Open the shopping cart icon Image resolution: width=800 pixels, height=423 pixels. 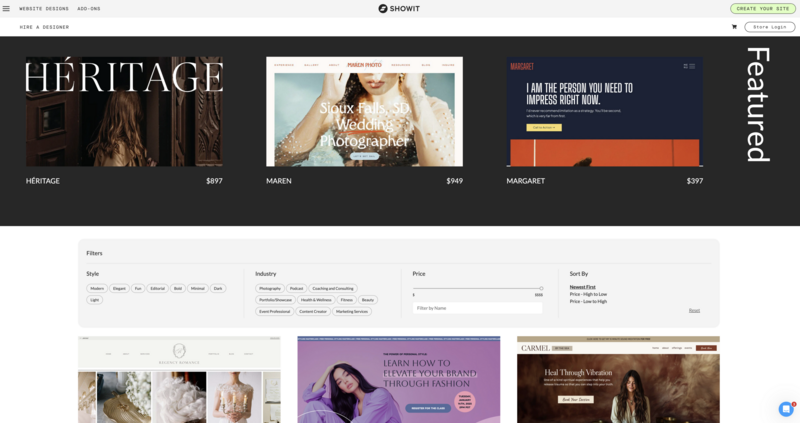click(x=734, y=27)
